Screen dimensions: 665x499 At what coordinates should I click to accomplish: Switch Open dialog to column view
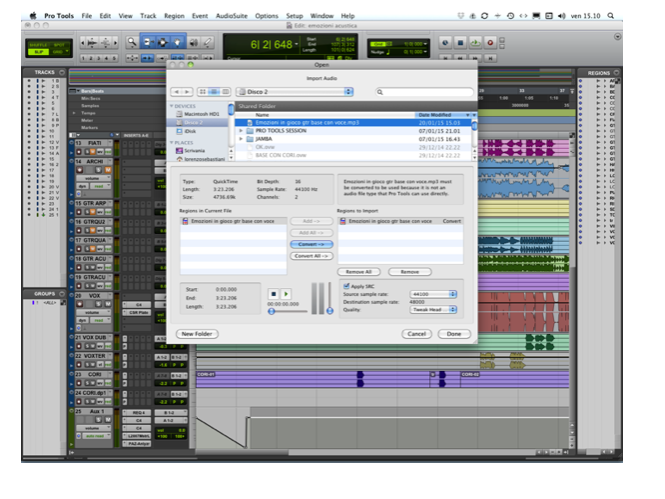(x=226, y=92)
